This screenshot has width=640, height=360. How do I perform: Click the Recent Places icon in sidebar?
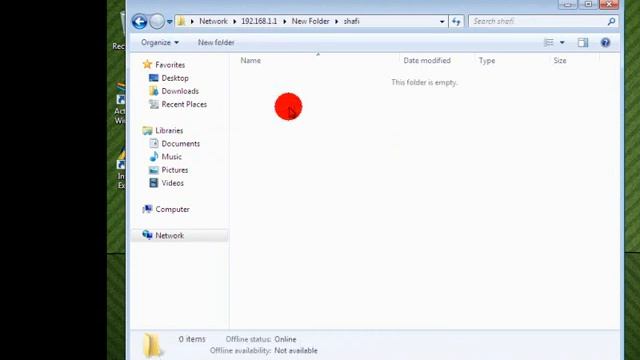coord(153,104)
